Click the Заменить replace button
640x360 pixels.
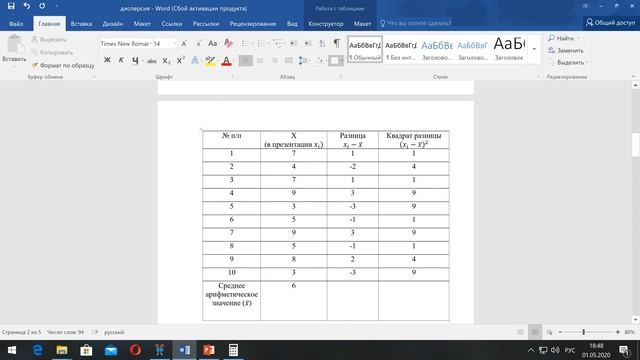tap(566, 50)
